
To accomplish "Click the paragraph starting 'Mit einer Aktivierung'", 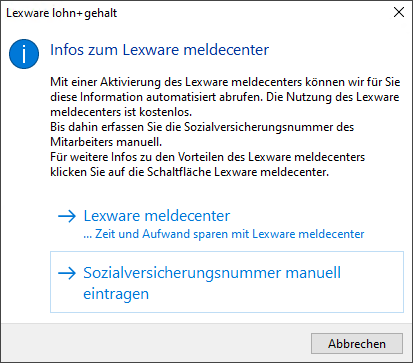I will 225,97.
